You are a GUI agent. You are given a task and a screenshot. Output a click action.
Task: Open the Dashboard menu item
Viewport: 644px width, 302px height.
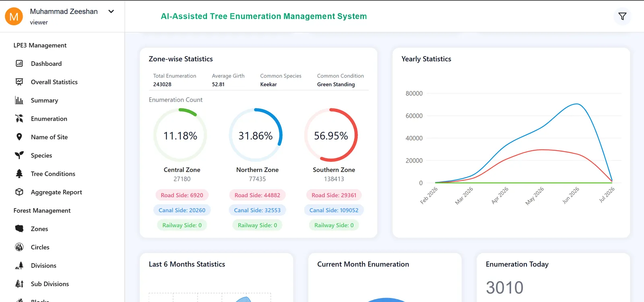click(46, 64)
